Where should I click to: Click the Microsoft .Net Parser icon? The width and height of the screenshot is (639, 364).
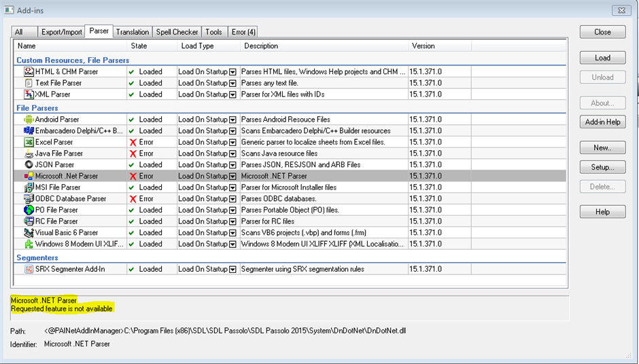tap(29, 176)
